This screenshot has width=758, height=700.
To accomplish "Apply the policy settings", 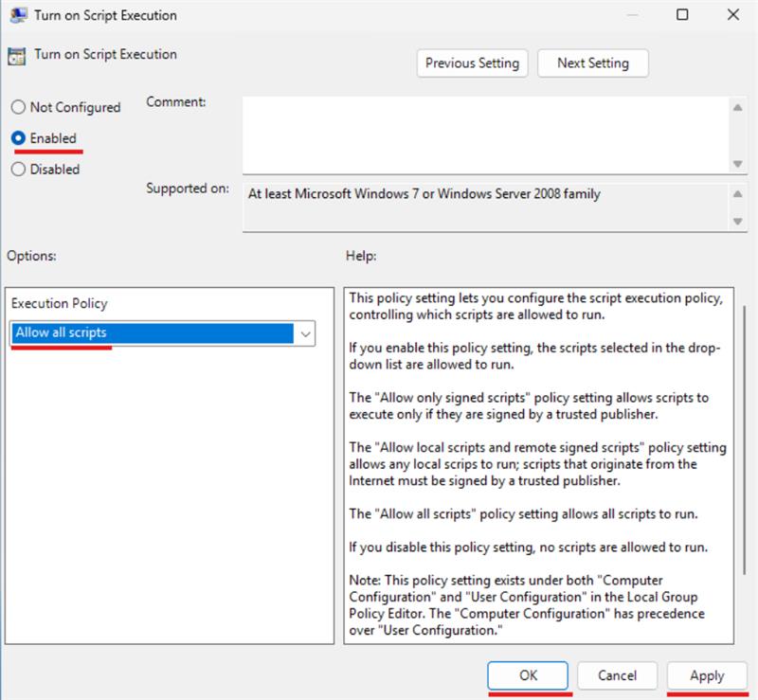I will point(706,675).
